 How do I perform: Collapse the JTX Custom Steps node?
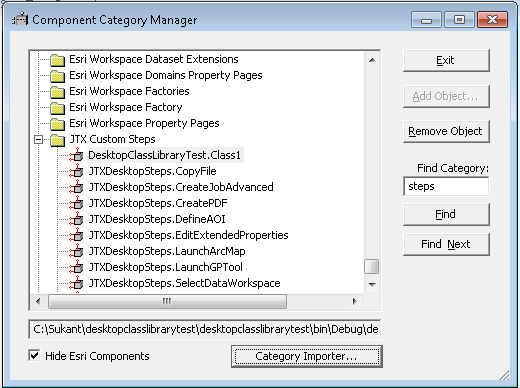39,139
